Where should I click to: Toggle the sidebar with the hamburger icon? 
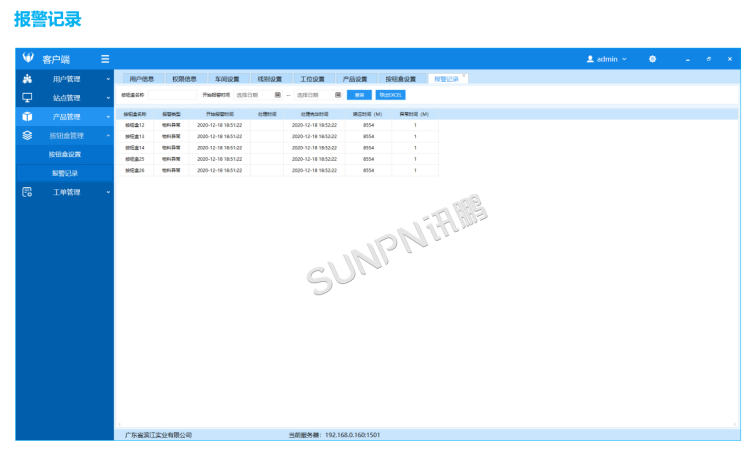[105, 59]
